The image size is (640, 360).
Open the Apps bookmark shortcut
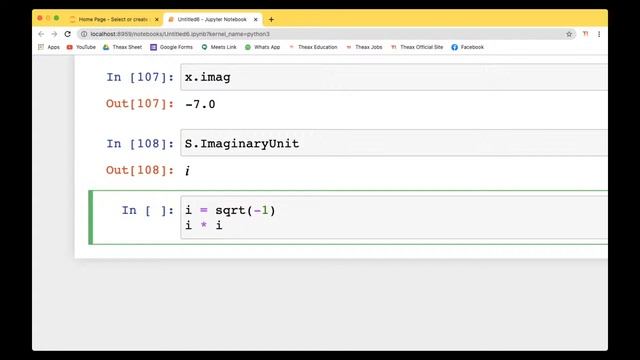49,47
